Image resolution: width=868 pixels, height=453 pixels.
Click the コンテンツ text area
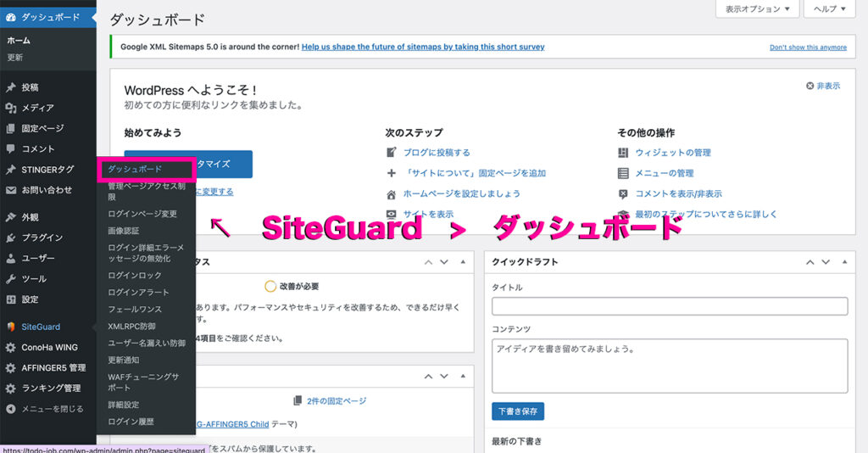tap(670, 366)
